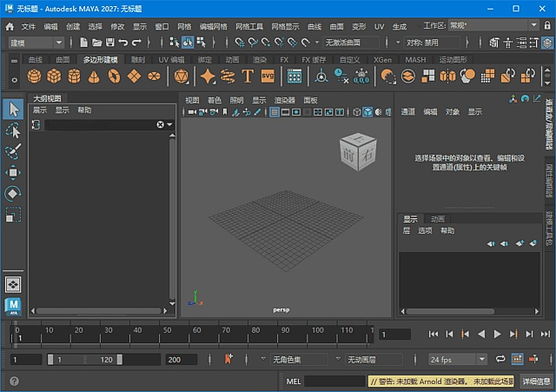Toggle the Scale tool in the toolbox

pyautogui.click(x=13, y=214)
